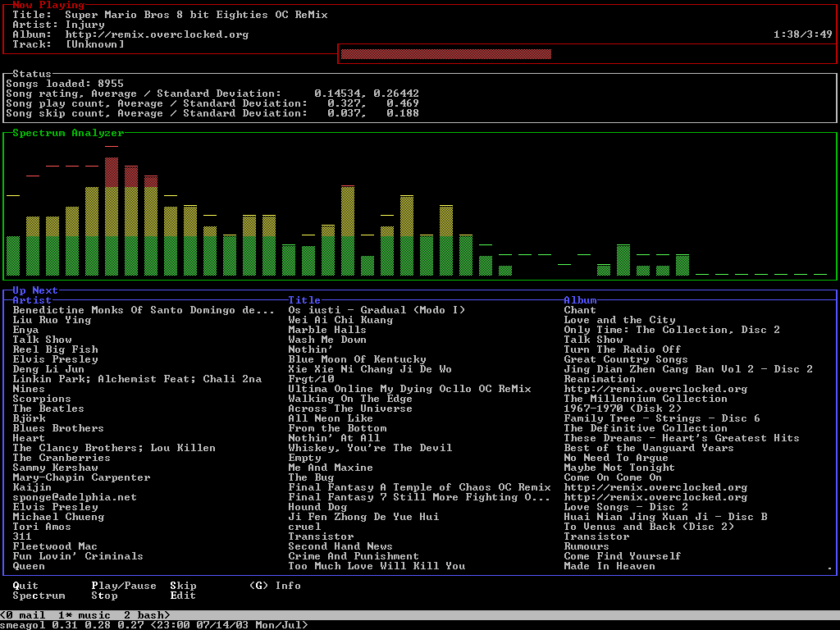This screenshot has width=840, height=630.
Task: Select the Enya Marble Halls row
Action: coord(327,330)
